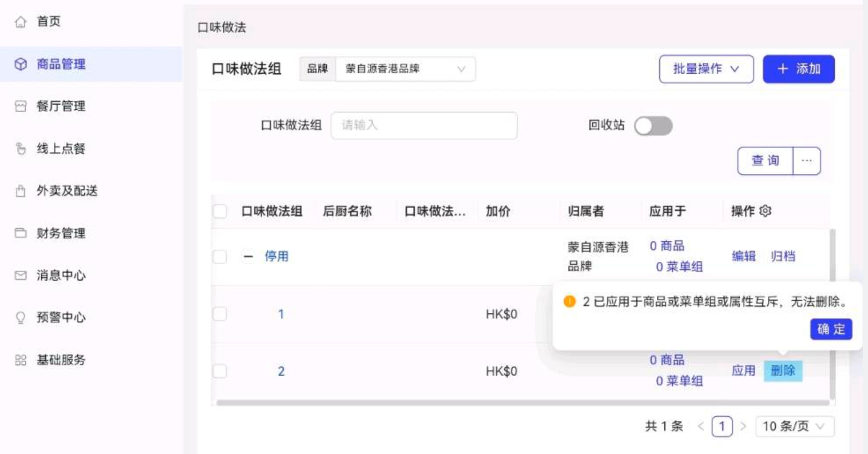The height and width of the screenshot is (454, 868).
Task: Click the 商品管理 cube icon
Action: click(x=21, y=64)
